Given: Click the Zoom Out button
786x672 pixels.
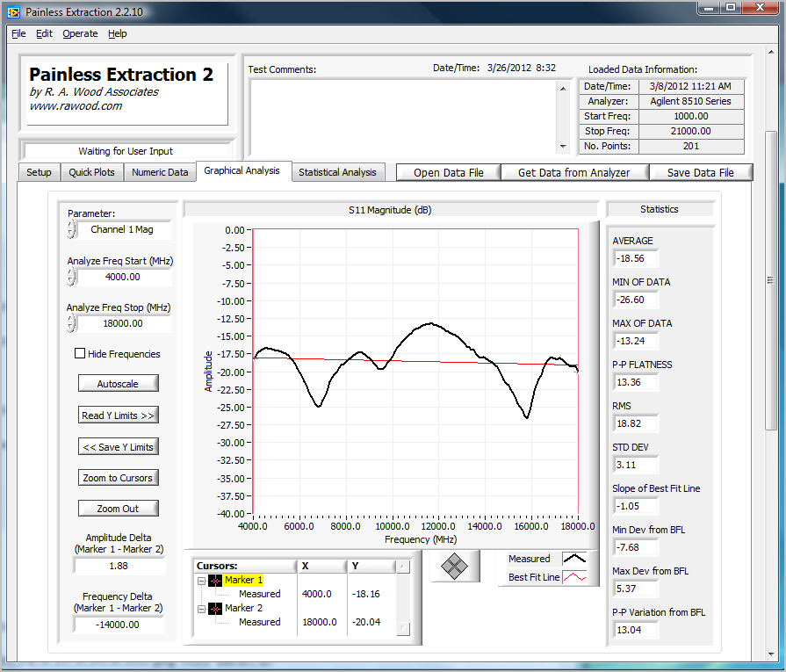Looking at the screenshot, I should pyautogui.click(x=118, y=509).
